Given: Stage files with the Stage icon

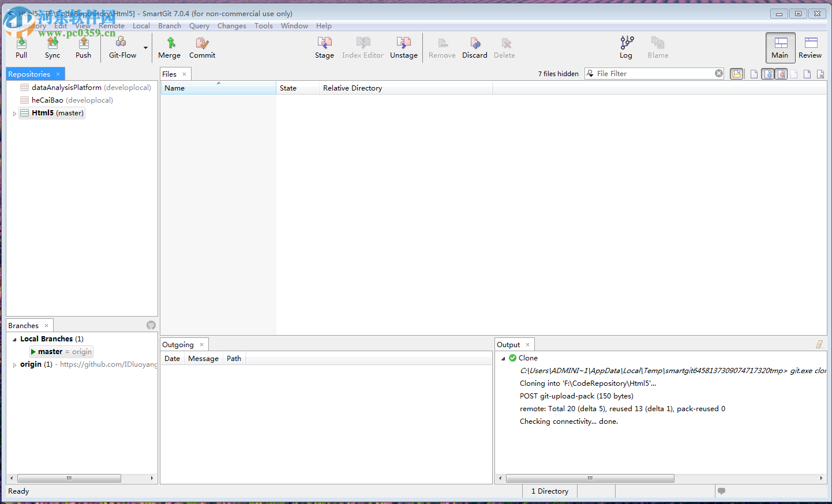Looking at the screenshot, I should click(324, 47).
